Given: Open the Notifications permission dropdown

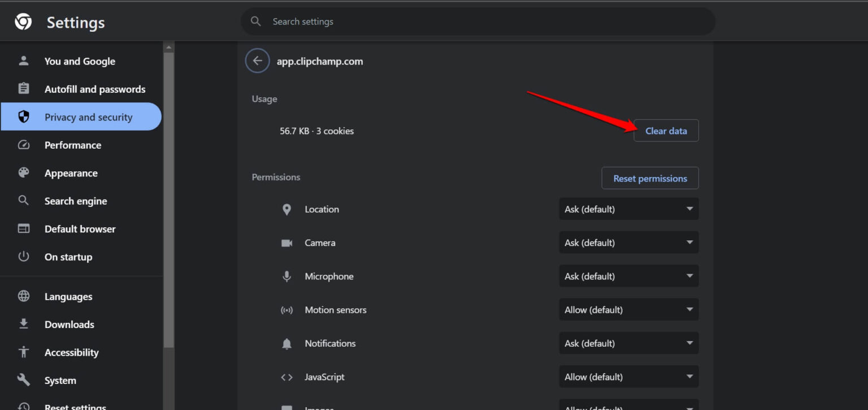Looking at the screenshot, I should click(628, 343).
